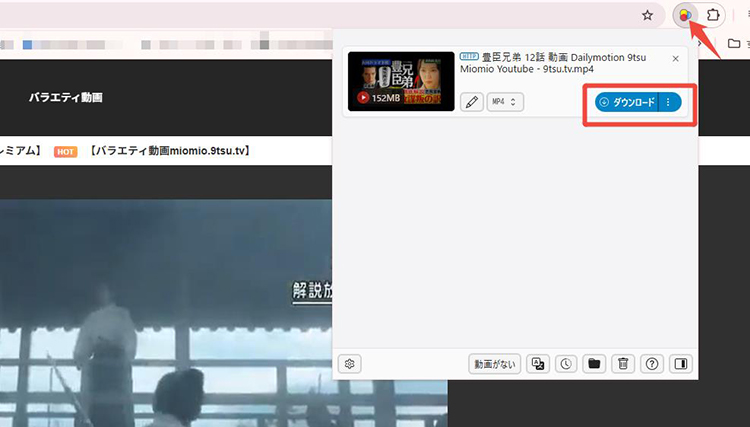Screen dimensions: 750x427
Task: Open download history clock icon
Action: click(566, 364)
